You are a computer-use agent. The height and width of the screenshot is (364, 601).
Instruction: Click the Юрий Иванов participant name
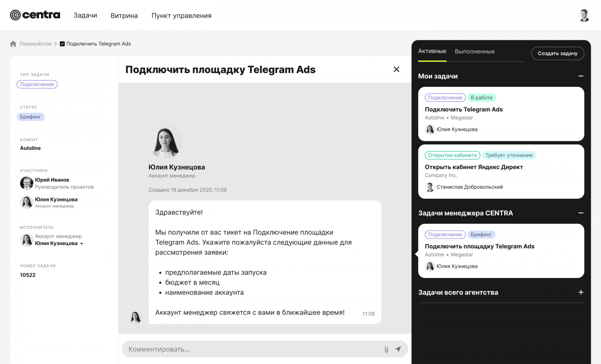pyautogui.click(x=52, y=180)
